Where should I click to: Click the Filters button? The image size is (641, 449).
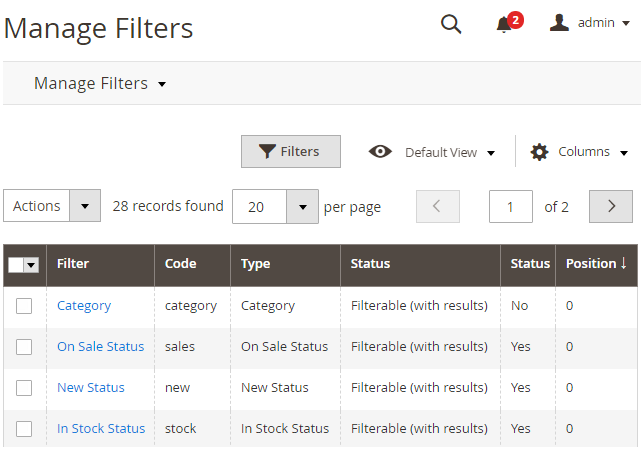coord(291,151)
